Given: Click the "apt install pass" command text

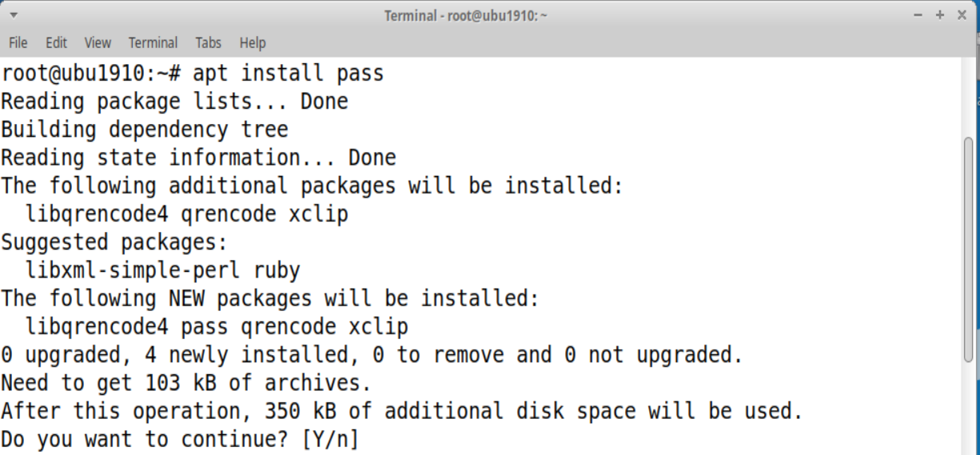Looking at the screenshot, I should 288,74.
